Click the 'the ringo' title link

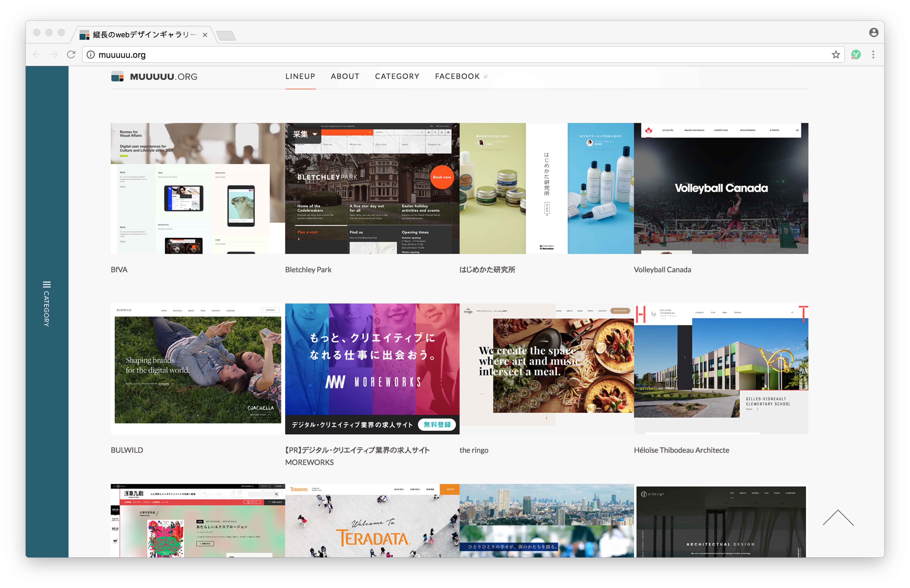tap(474, 450)
